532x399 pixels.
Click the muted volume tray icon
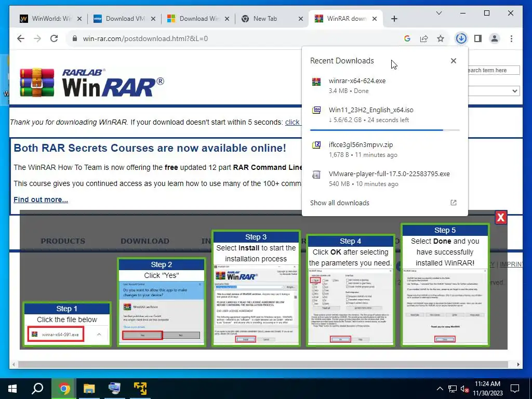465,389
